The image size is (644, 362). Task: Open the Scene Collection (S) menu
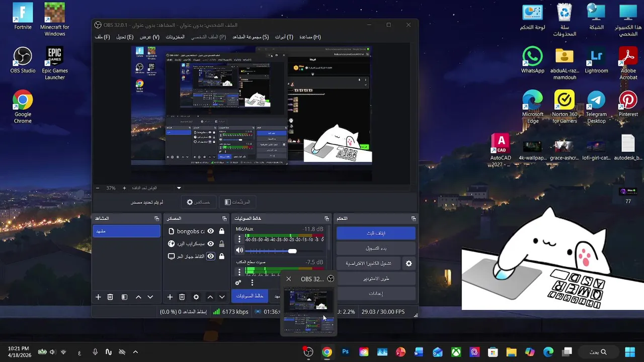pyautogui.click(x=251, y=37)
